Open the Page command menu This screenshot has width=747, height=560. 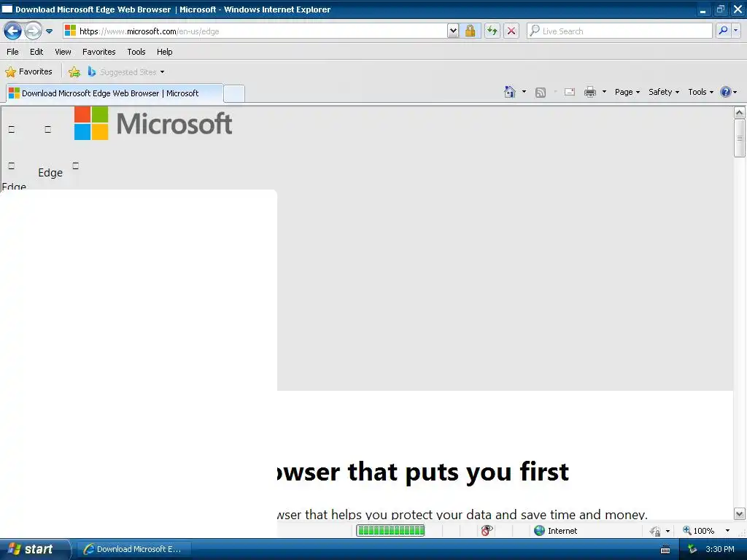tap(627, 92)
